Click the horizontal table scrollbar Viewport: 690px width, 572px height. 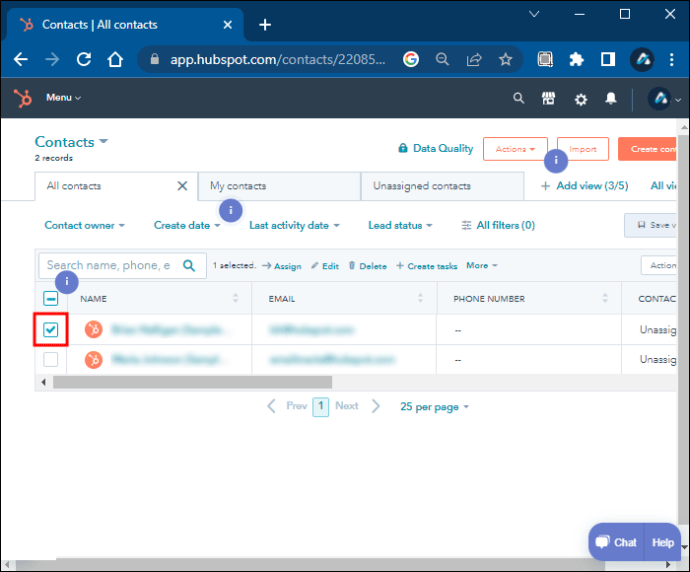click(192, 382)
